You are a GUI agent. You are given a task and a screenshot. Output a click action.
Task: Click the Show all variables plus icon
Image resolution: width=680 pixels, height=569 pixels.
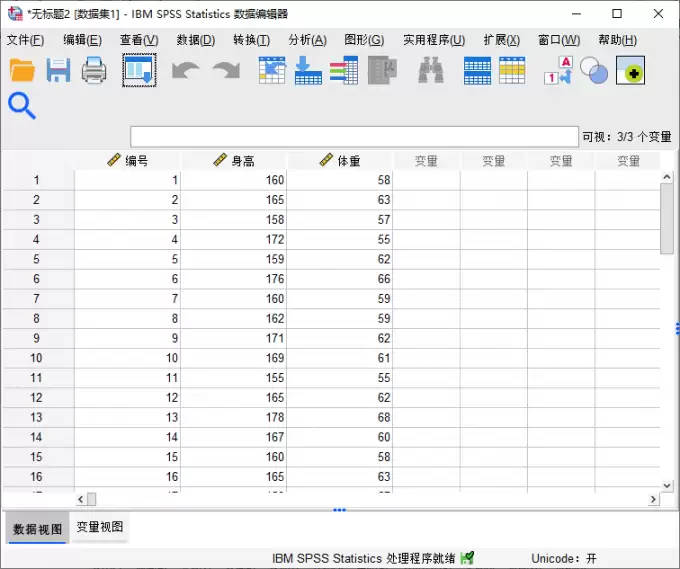click(x=630, y=70)
